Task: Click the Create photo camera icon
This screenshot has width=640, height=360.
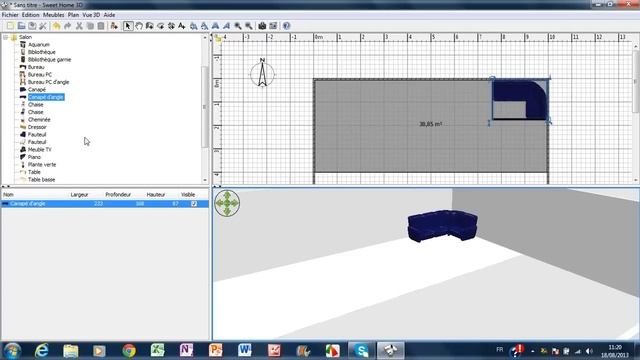Action: (x=262, y=26)
